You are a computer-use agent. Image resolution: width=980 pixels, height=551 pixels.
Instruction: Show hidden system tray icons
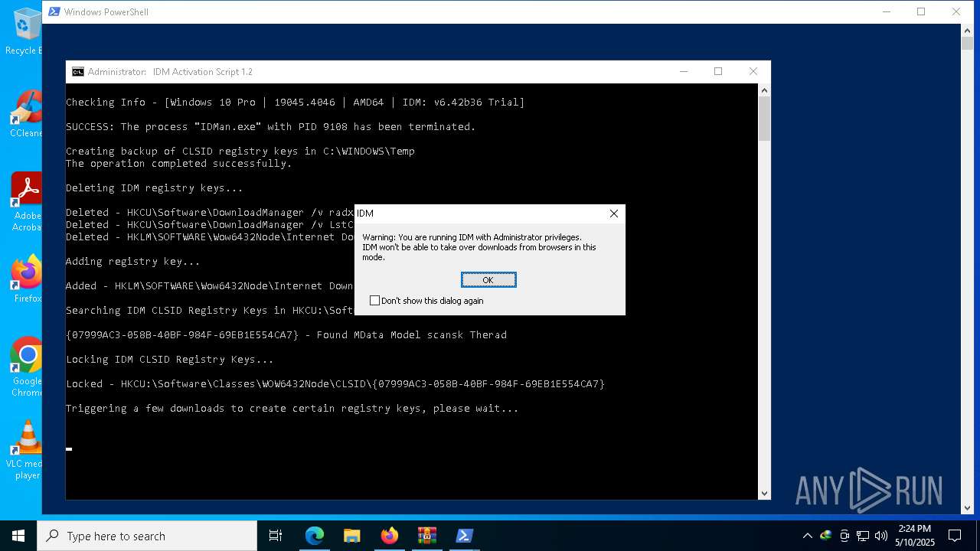click(x=807, y=536)
